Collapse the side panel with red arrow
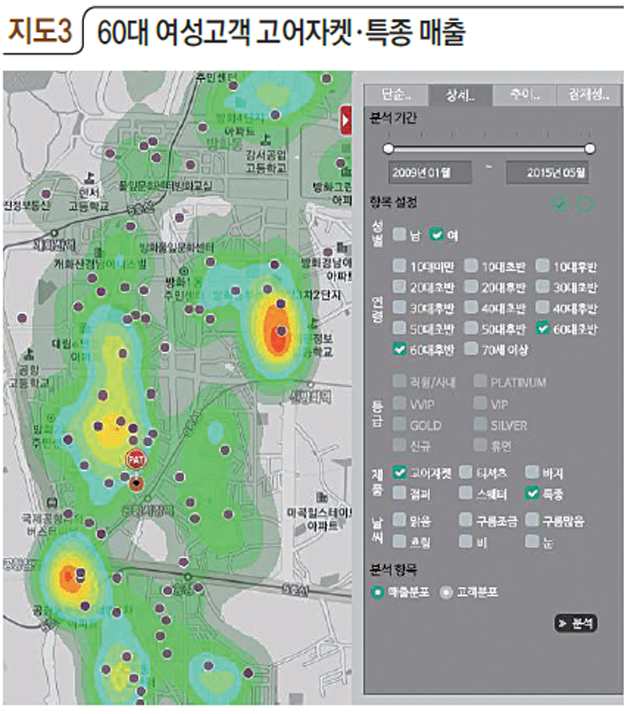The image size is (640, 714). [346, 120]
